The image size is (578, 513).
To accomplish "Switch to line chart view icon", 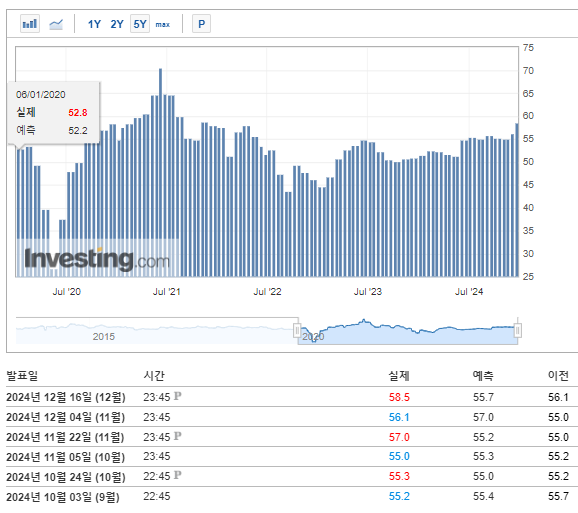I will point(56,24).
